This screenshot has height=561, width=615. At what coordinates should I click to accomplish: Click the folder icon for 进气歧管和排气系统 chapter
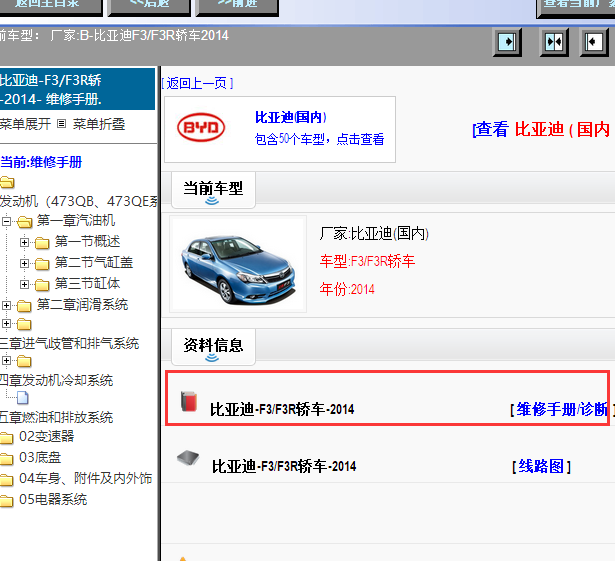24,324
